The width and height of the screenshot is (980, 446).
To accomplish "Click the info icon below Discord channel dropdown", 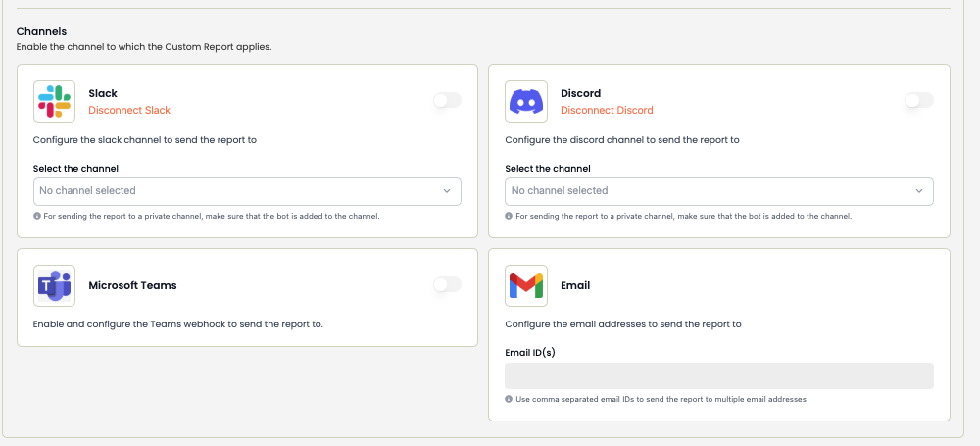I will point(510,216).
